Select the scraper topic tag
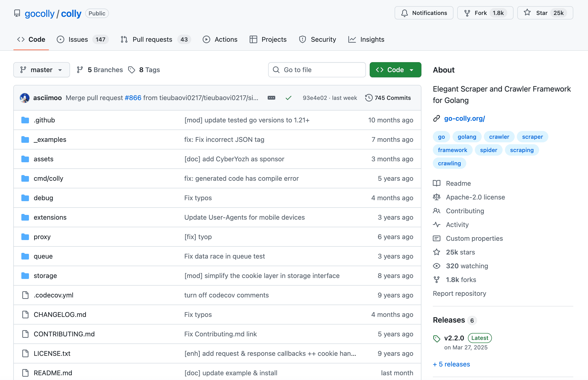This screenshot has height=380, width=588. pyautogui.click(x=532, y=137)
